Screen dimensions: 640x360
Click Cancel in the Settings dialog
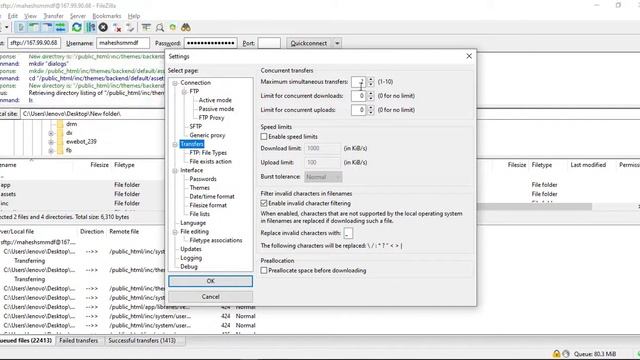point(211,297)
